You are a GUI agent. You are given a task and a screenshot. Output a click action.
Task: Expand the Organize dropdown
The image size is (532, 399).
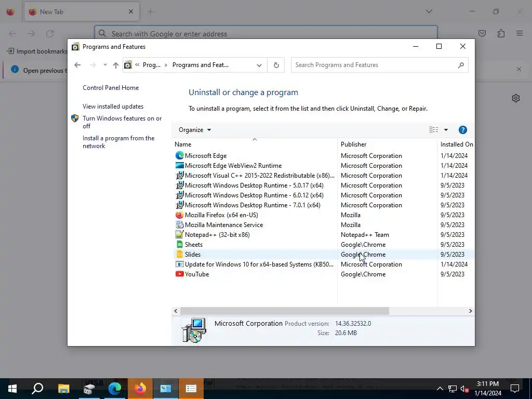pyautogui.click(x=195, y=130)
